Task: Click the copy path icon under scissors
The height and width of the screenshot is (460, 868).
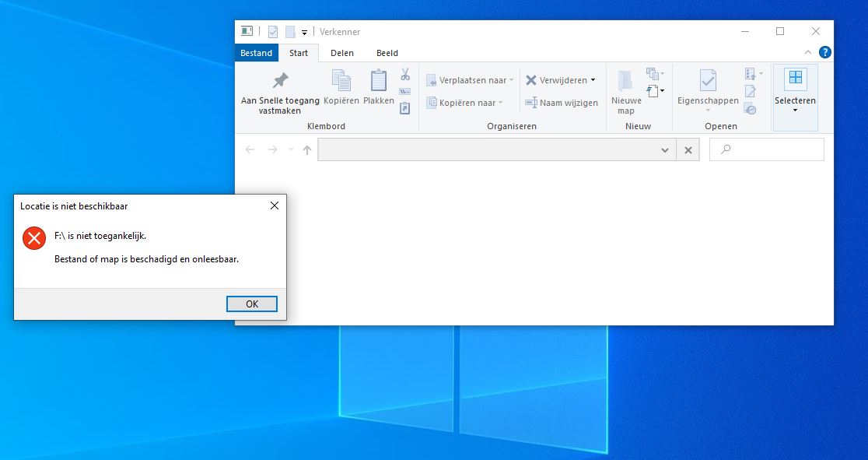Action: [405, 91]
